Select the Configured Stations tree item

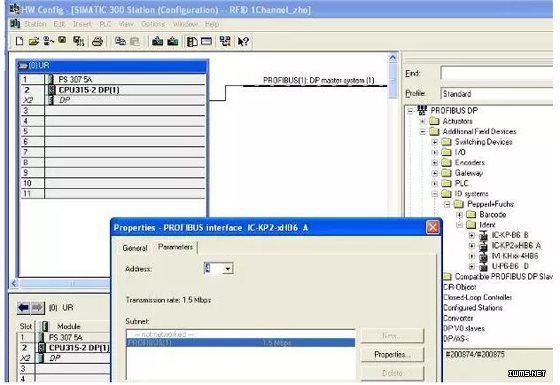click(x=473, y=308)
